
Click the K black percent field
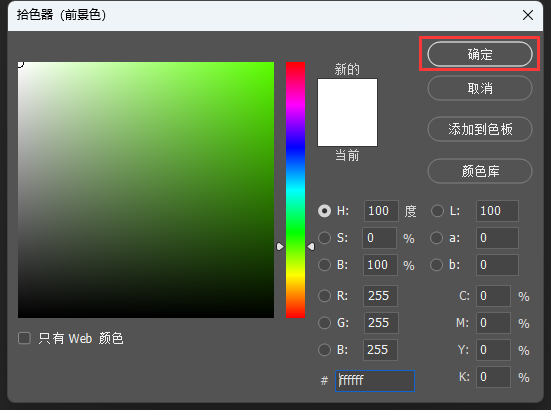point(493,377)
